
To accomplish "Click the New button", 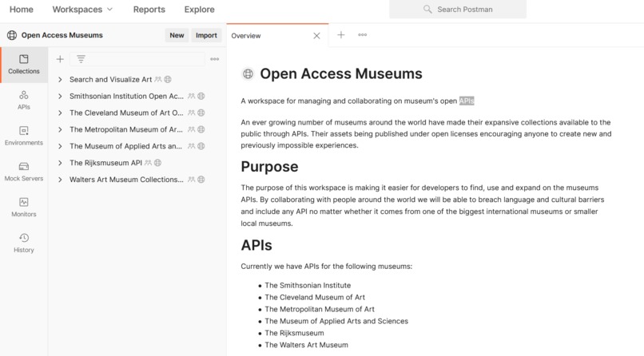I will [x=177, y=35].
